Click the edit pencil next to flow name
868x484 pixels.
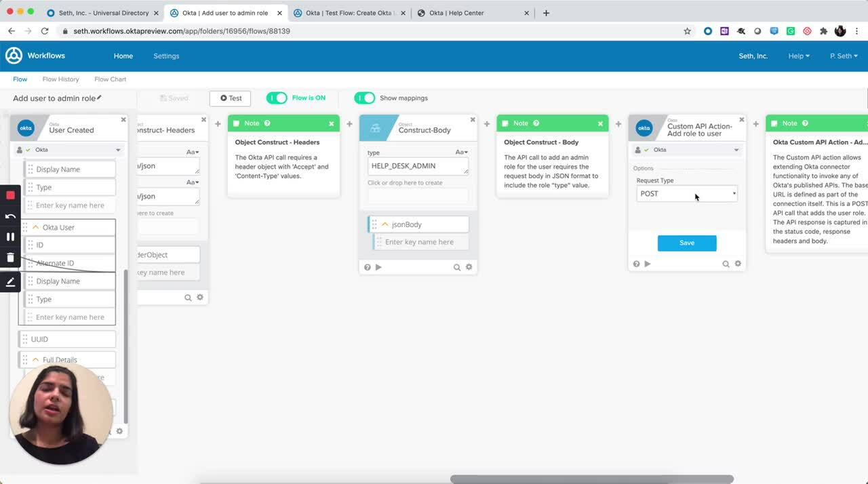(x=99, y=98)
